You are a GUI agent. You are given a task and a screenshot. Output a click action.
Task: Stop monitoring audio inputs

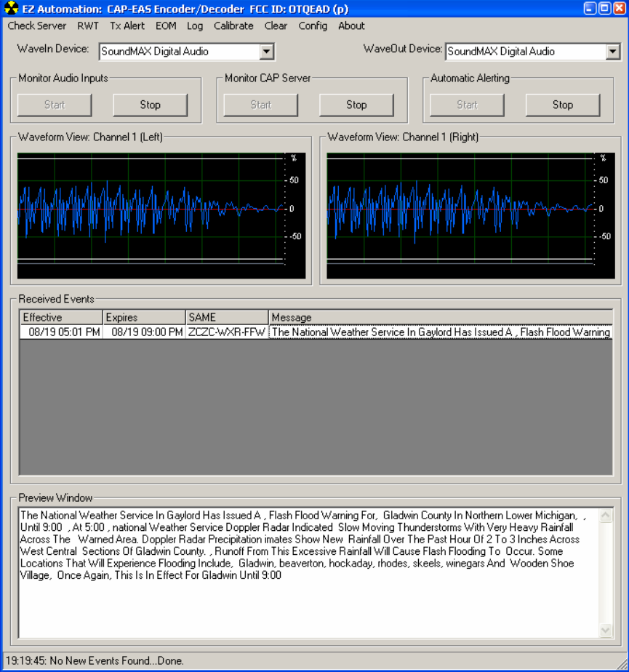(151, 105)
